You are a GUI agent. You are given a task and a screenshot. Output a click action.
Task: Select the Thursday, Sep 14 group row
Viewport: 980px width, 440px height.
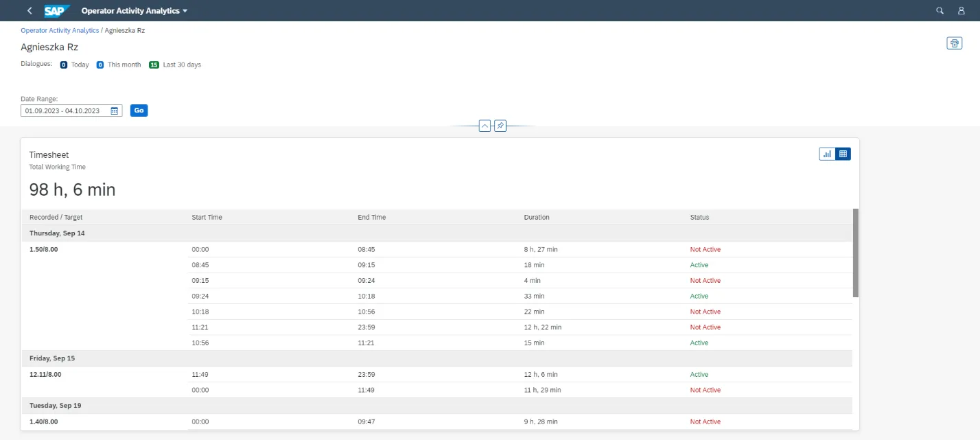[437, 233]
